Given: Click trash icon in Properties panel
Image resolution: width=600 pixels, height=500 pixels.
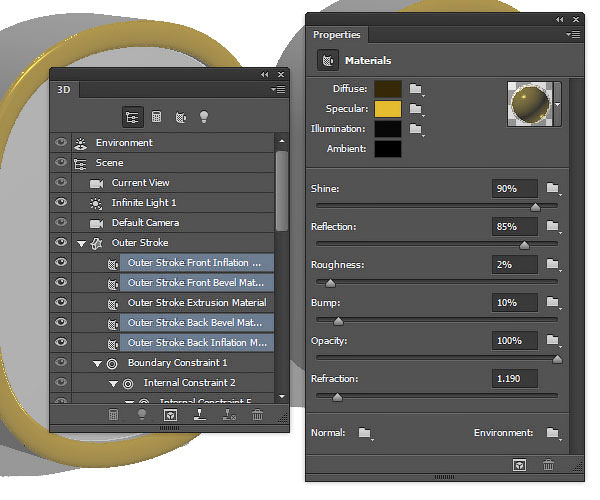Looking at the screenshot, I should (548, 465).
